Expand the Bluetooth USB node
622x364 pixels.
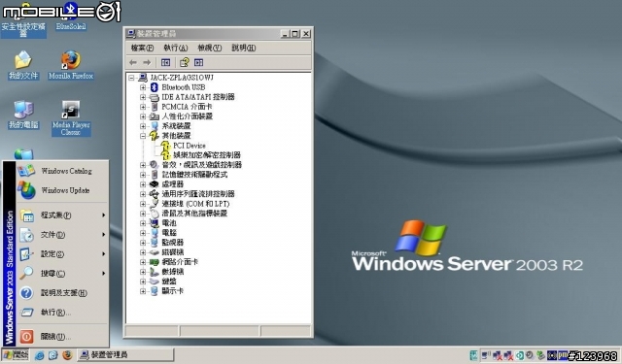click(x=143, y=87)
